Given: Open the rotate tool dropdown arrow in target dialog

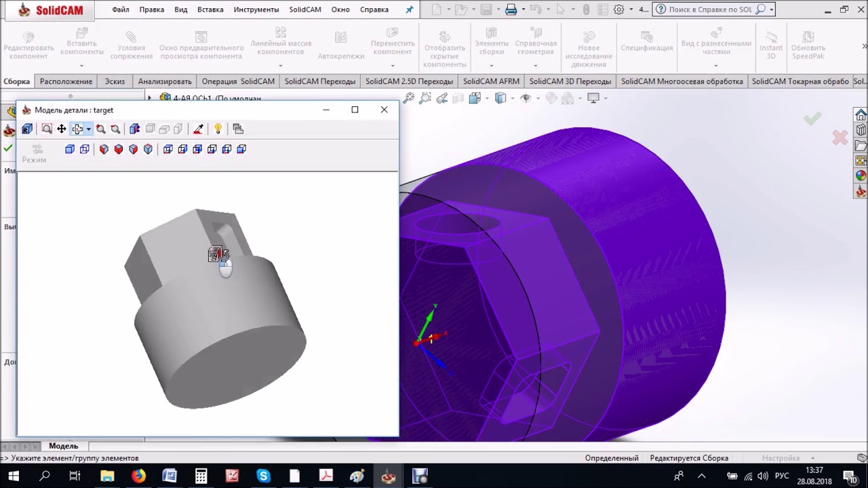Looking at the screenshot, I should click(88, 129).
